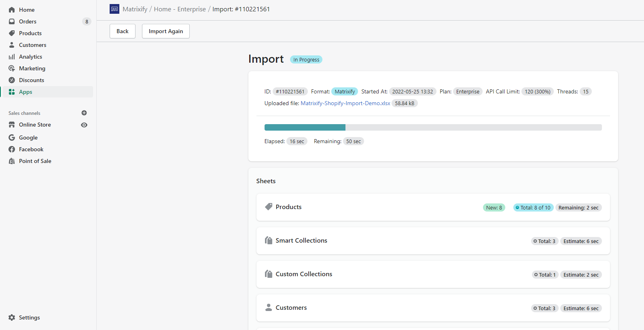The height and width of the screenshot is (330, 644).
Task: Click the Facebook sales channel icon
Action: pyautogui.click(x=12, y=149)
